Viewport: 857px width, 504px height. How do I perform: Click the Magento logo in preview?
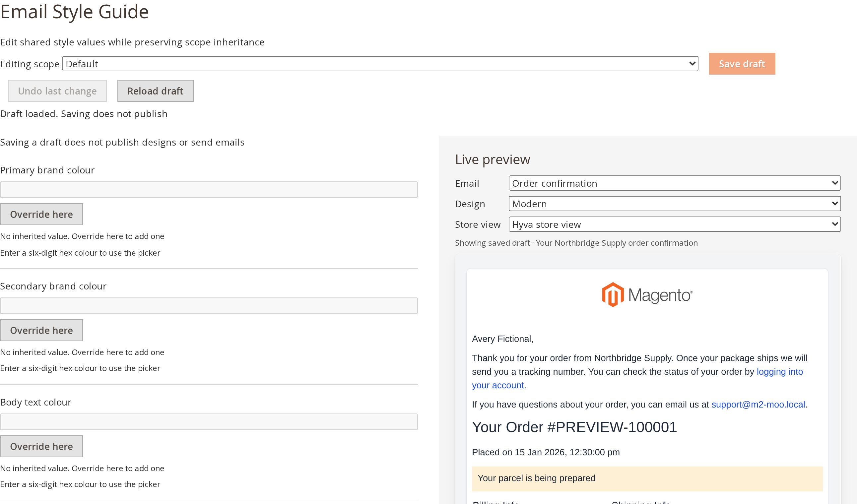click(x=647, y=295)
